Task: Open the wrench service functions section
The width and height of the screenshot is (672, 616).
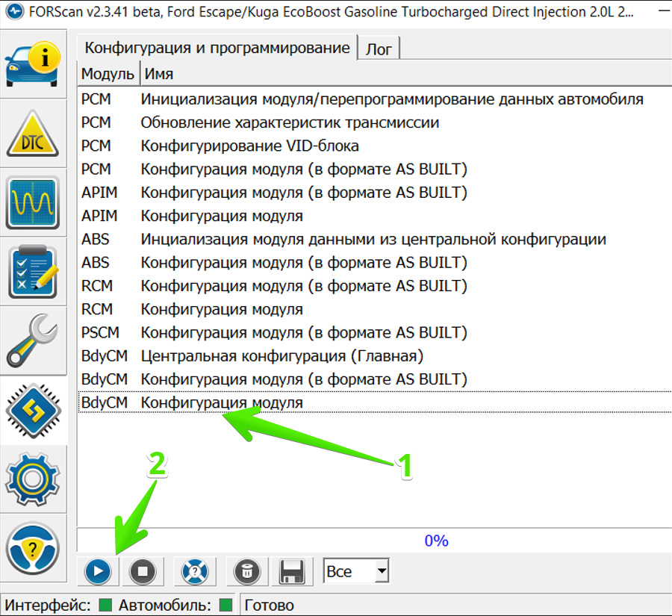Action: (x=33, y=340)
